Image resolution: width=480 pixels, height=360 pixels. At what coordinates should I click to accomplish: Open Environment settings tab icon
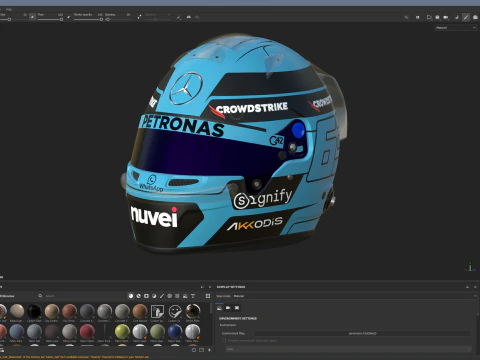point(219,308)
